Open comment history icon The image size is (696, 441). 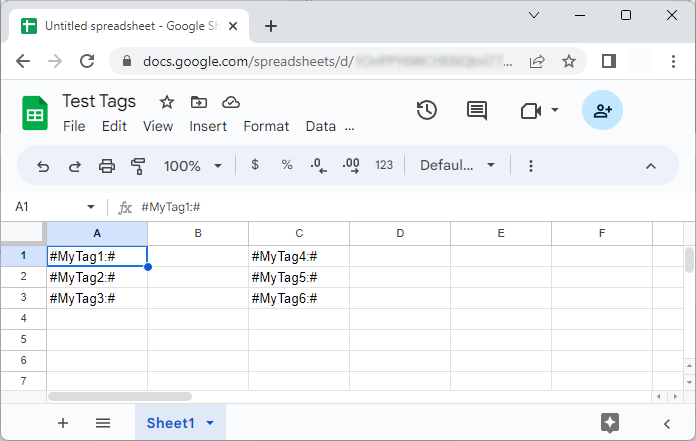[x=477, y=110]
